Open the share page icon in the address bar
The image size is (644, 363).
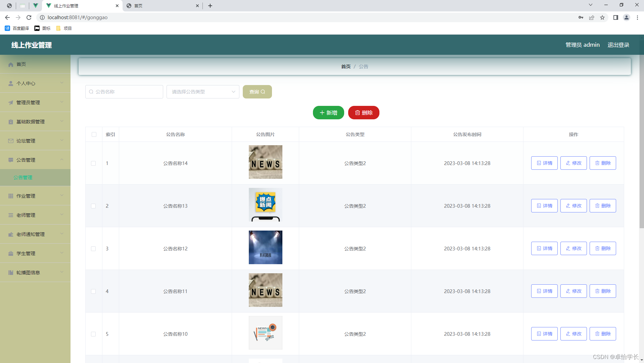point(592,17)
